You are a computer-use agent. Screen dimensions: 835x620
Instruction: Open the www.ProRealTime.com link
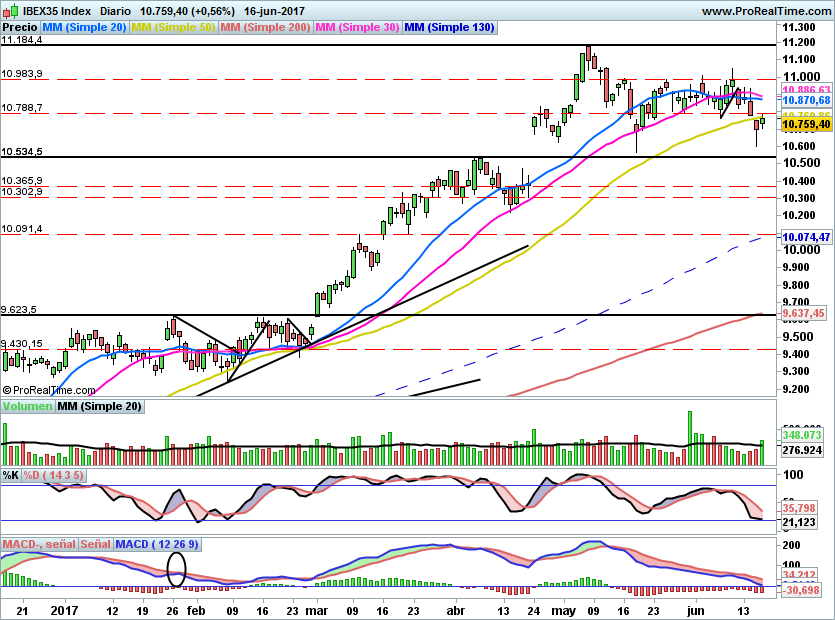(x=766, y=11)
